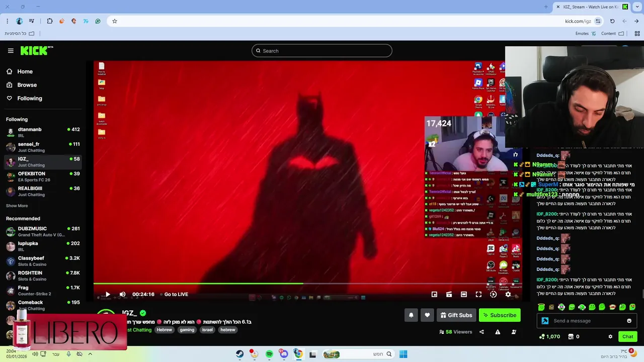
Task: Open the emoji picker in chat box
Action: [x=629, y=321]
